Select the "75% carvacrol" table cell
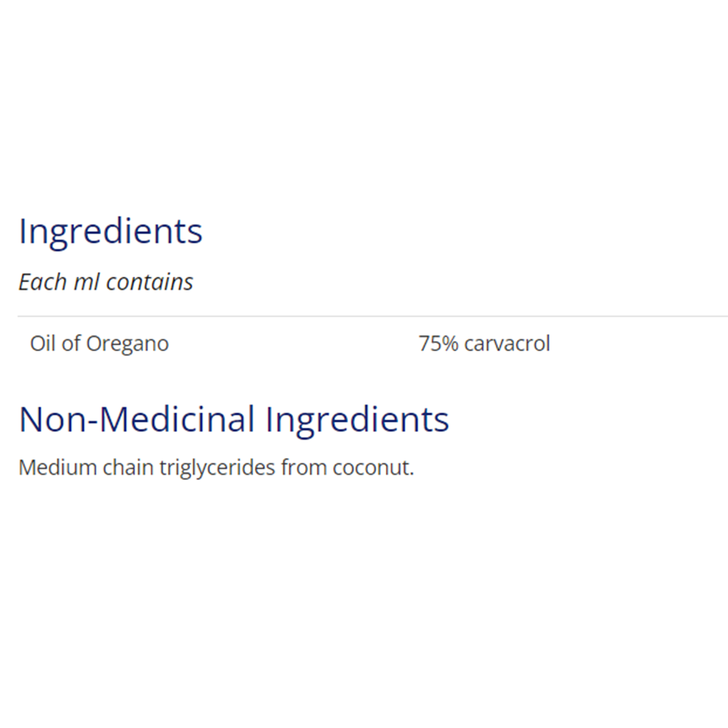728x728 pixels. coord(484,343)
